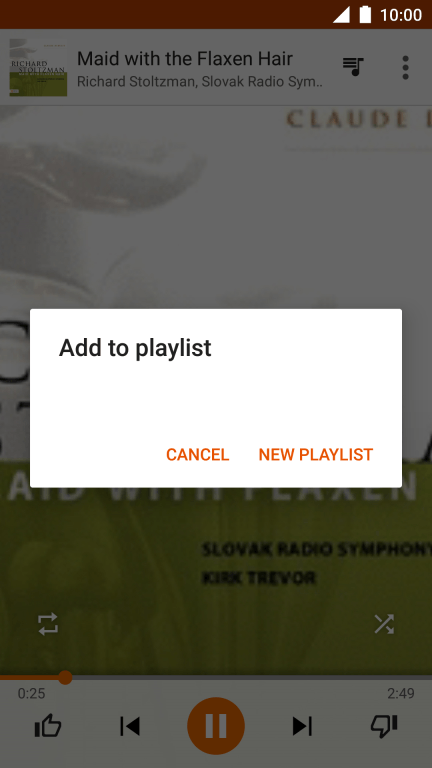Skip to the next track
Image resolution: width=432 pixels, height=768 pixels.
click(x=302, y=726)
